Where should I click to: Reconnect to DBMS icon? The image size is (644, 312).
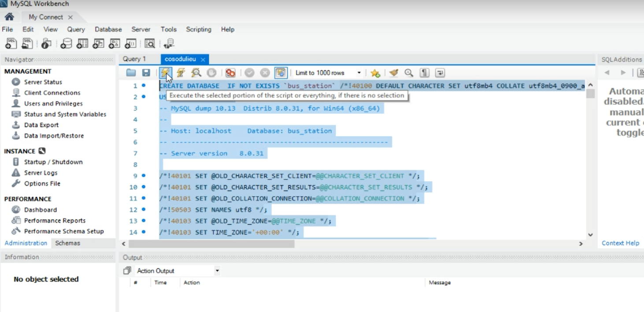tap(169, 43)
